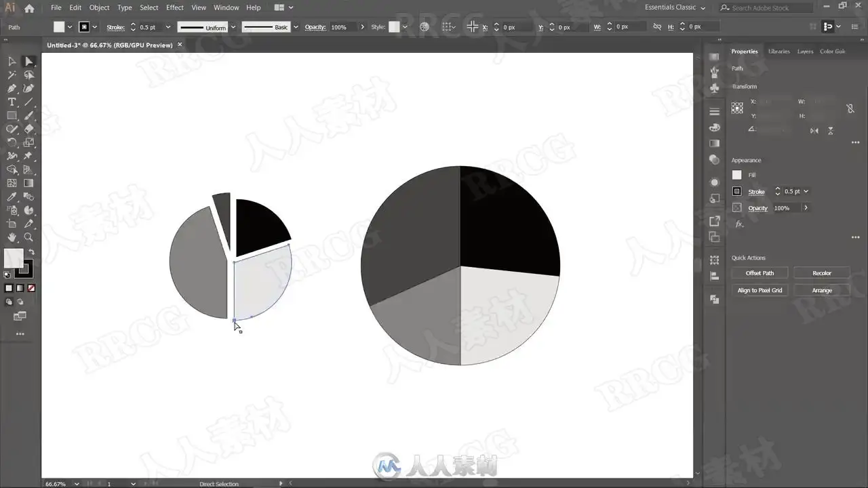Screen dimensions: 868x488
Task: Activate the Zoom tool
Action: [x=28, y=237]
